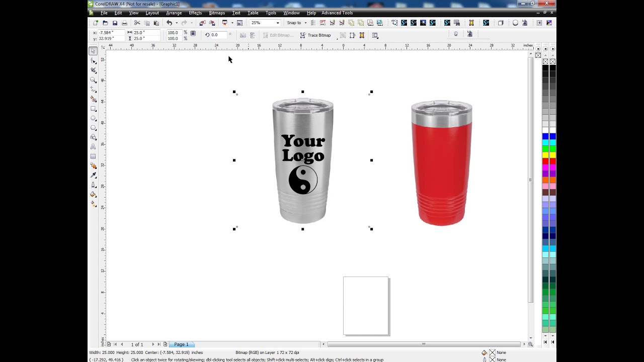Copy the selected object

tap(146, 23)
